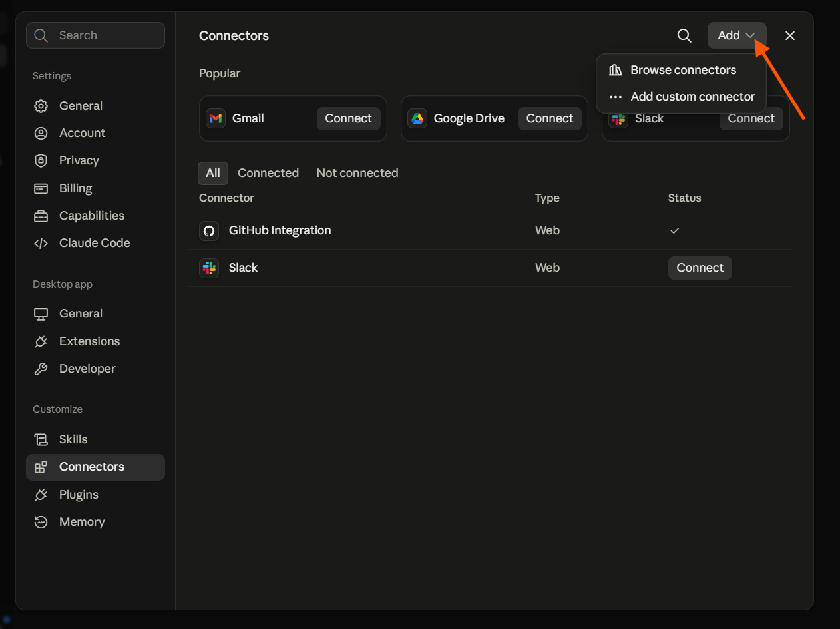Open the Privacy settings page
Image resolution: width=840 pixels, height=629 pixels.
pos(95,160)
